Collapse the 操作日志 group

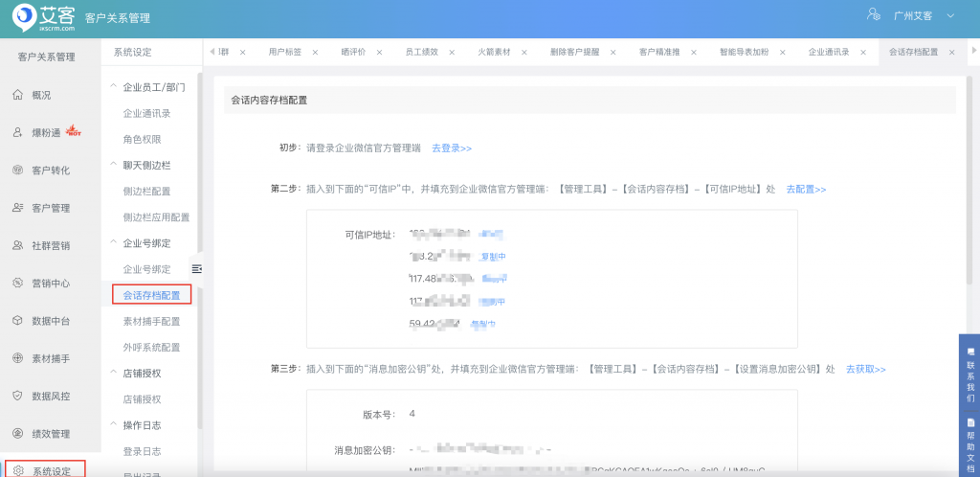(114, 425)
